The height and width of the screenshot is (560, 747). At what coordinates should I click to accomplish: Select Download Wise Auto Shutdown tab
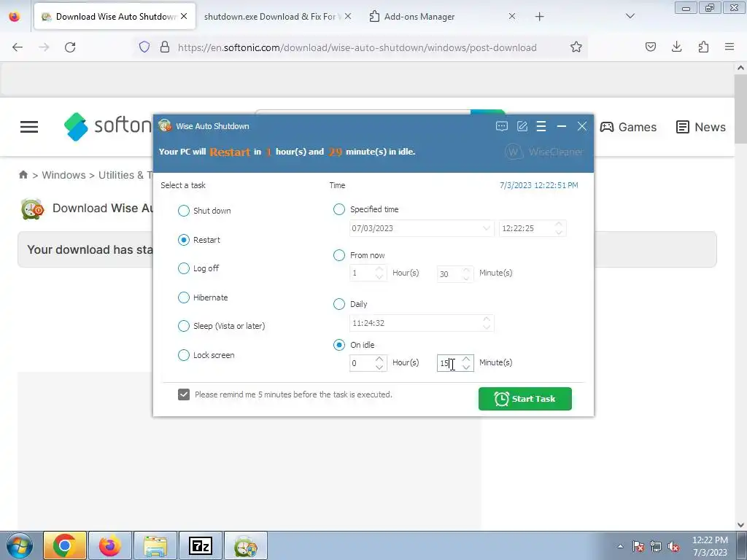point(115,17)
